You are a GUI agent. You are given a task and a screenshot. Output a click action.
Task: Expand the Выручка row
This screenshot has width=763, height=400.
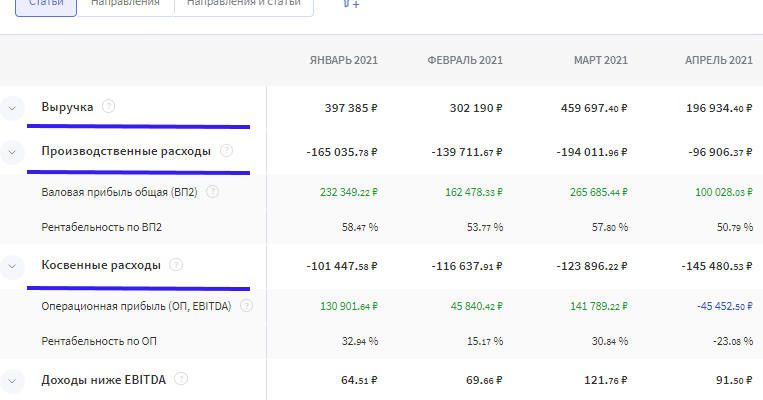click(x=12, y=107)
